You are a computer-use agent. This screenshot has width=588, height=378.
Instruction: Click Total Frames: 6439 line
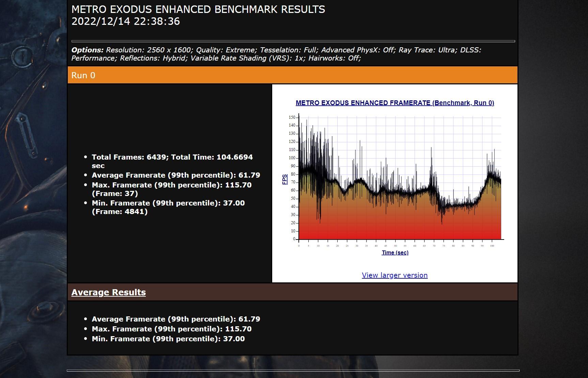point(172,161)
